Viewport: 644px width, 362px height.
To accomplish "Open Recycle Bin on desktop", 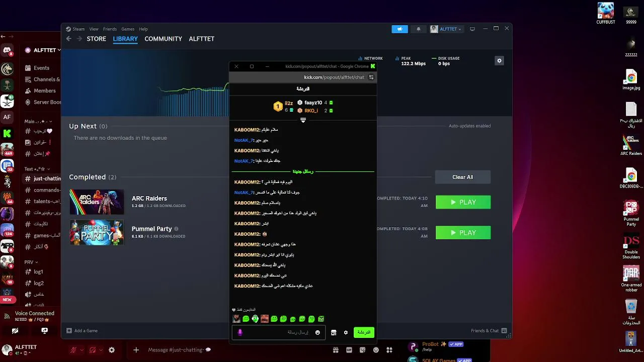I will (631, 312).
